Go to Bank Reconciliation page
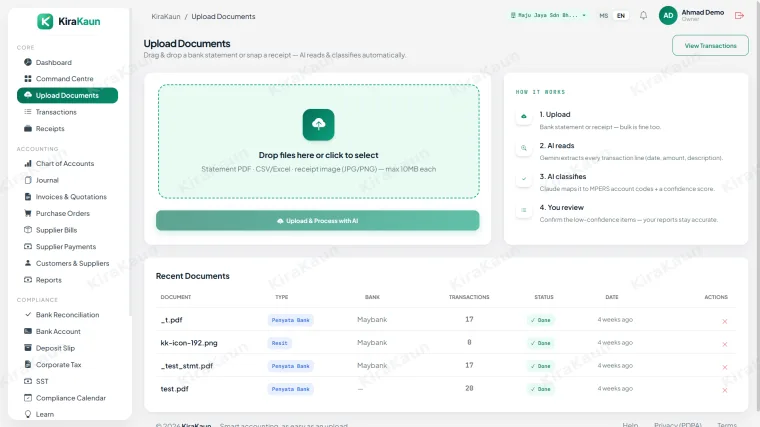The width and height of the screenshot is (760, 427). (x=67, y=315)
